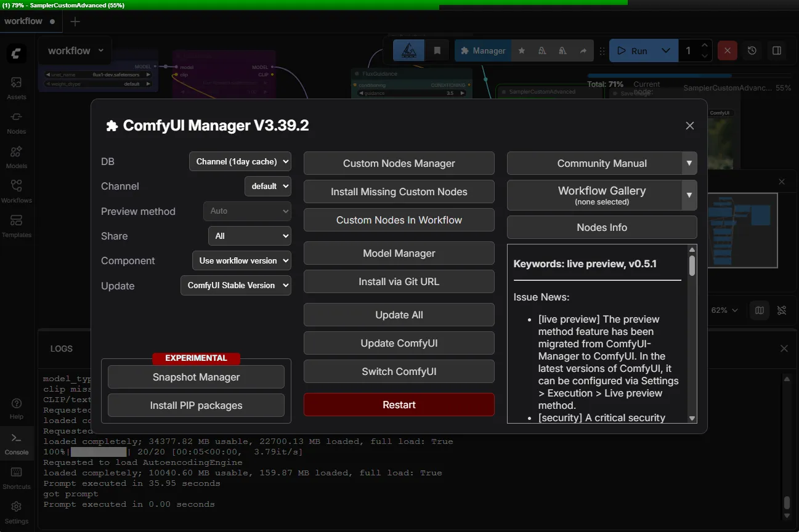
Task: Open the Preview method dropdown
Action: coord(247,211)
